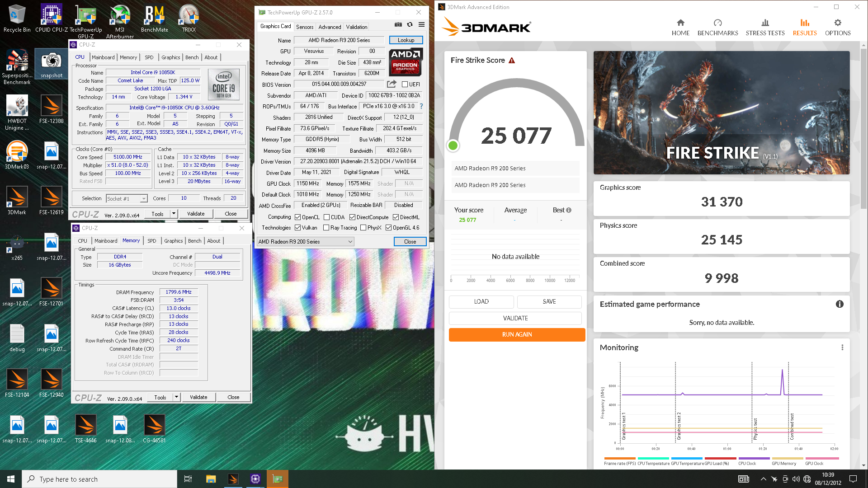This screenshot has width=868, height=488.
Task: Toggle OpenCL checkbox in GPU-Z
Action: tap(297, 217)
